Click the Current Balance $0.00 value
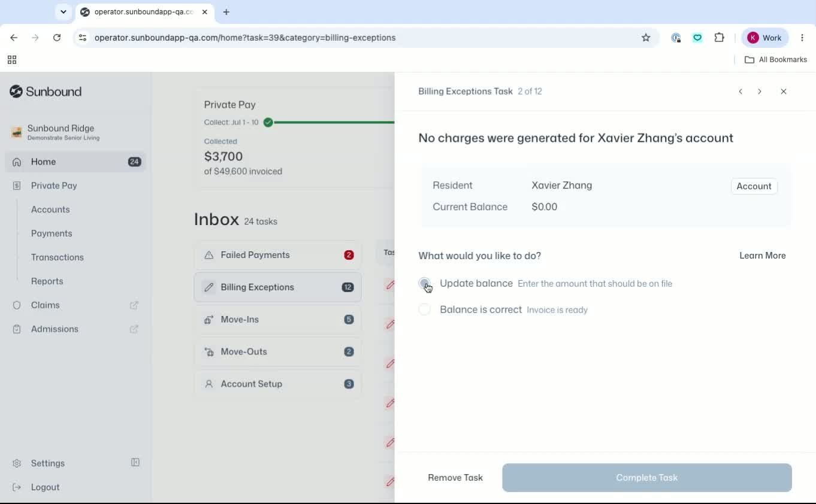The height and width of the screenshot is (504, 816). tap(545, 207)
